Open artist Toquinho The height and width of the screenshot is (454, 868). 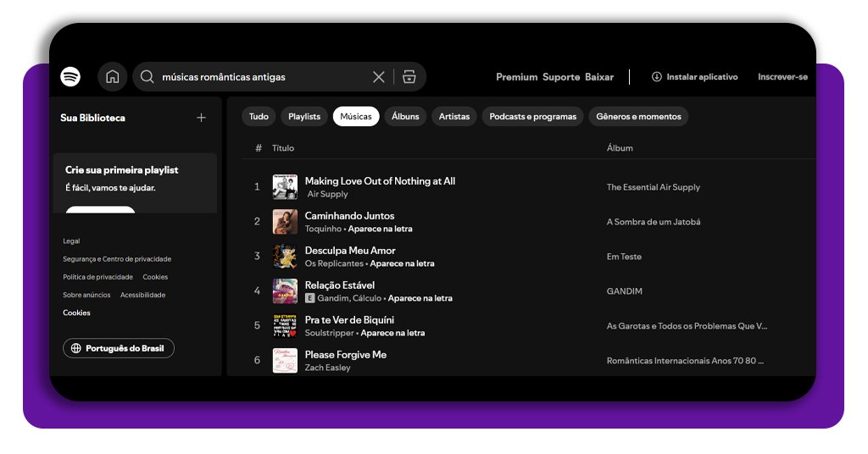(x=323, y=229)
